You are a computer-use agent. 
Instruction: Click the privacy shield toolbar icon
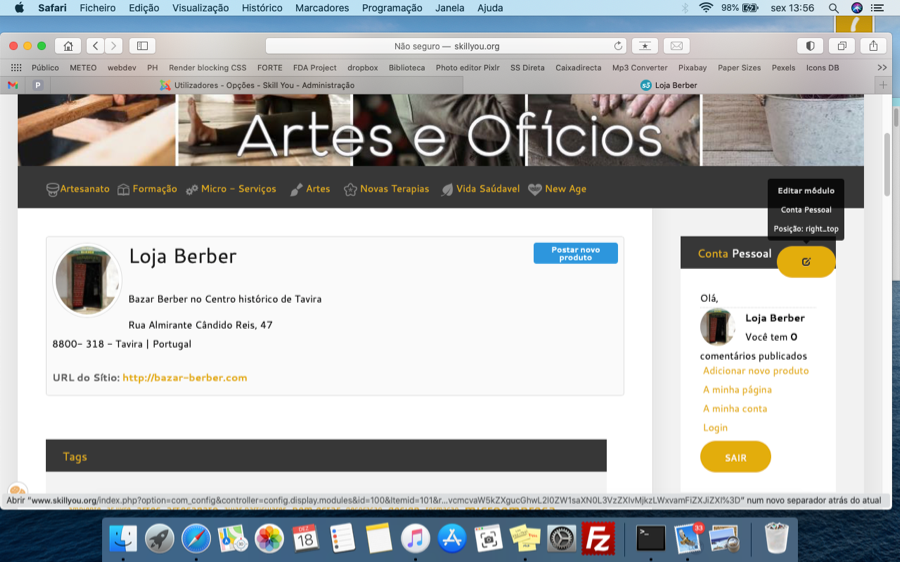(x=810, y=46)
